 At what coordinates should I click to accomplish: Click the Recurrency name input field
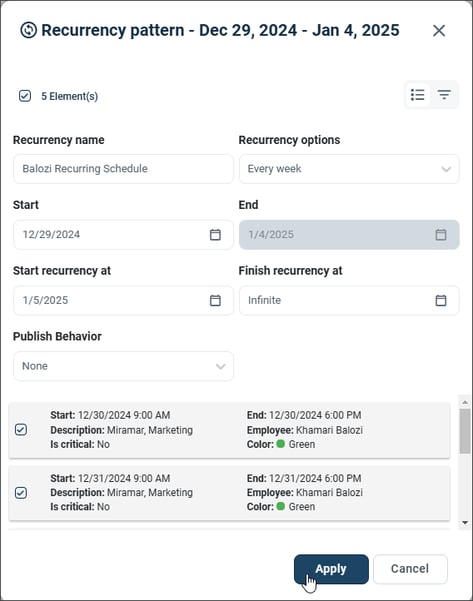click(x=123, y=169)
